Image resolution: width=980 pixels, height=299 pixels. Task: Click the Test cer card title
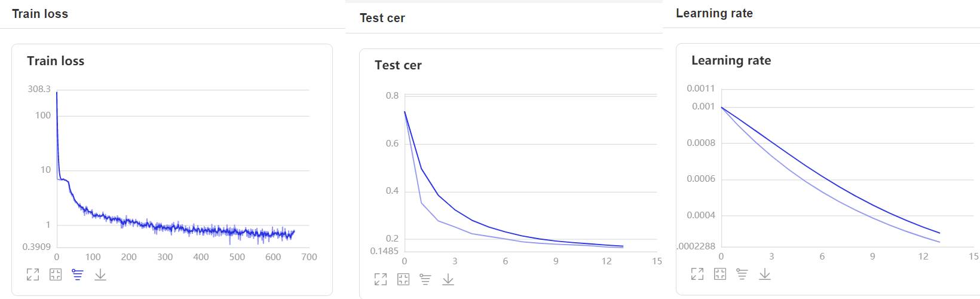398,65
